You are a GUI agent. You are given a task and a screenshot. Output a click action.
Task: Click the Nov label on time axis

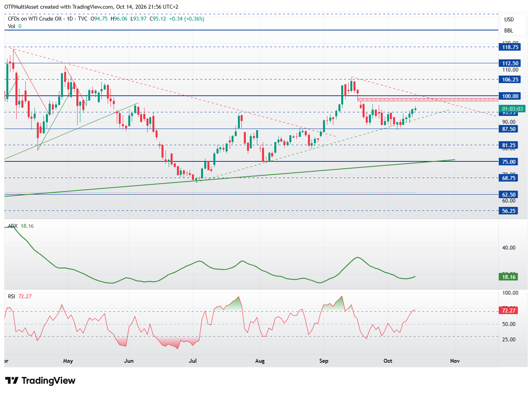pyautogui.click(x=455, y=361)
